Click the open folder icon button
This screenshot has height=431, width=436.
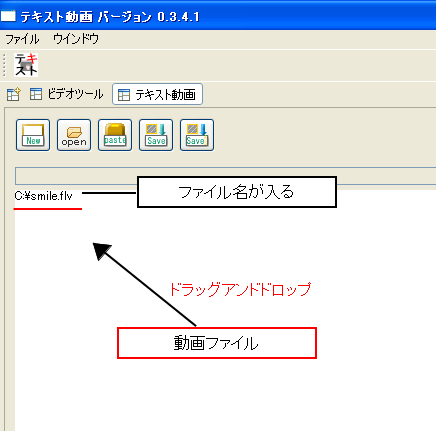(x=74, y=135)
